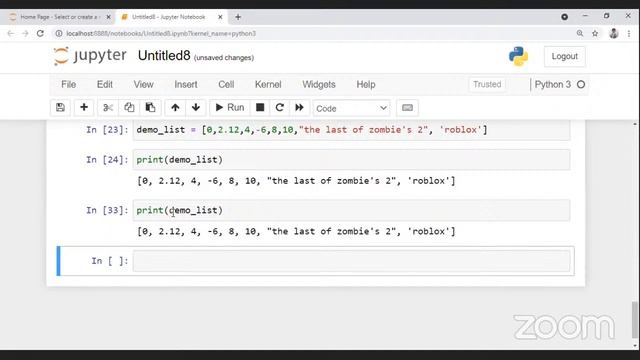The height and width of the screenshot is (360, 640).
Task: Click the Python 3 kernel name
Action: [553, 84]
